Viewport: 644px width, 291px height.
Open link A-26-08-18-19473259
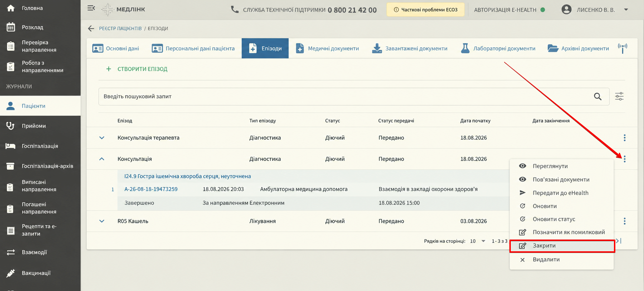(151, 189)
